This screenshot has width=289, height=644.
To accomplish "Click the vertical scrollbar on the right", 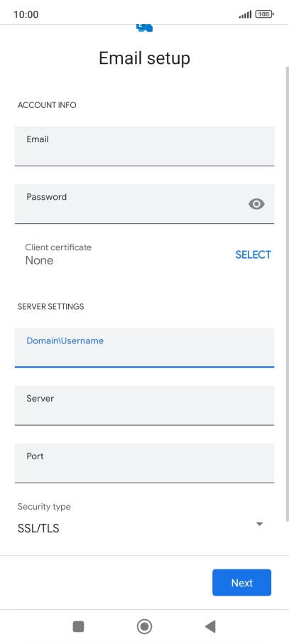I will point(287,294).
